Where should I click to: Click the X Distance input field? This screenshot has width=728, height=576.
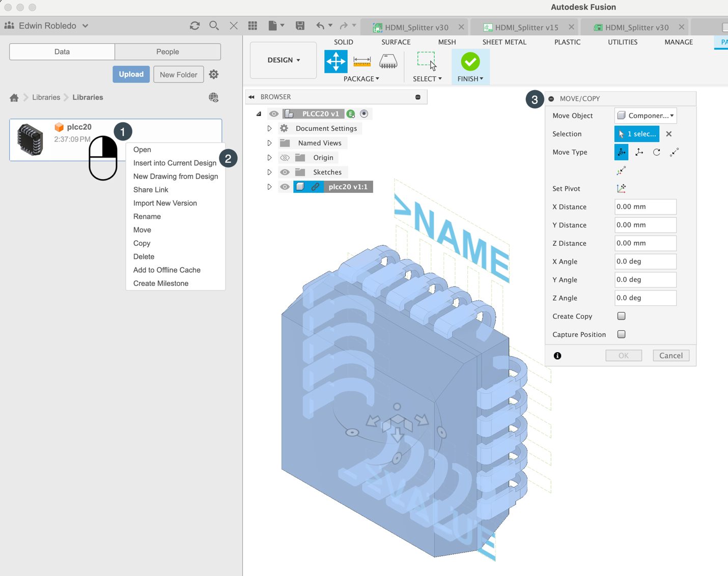(x=645, y=207)
